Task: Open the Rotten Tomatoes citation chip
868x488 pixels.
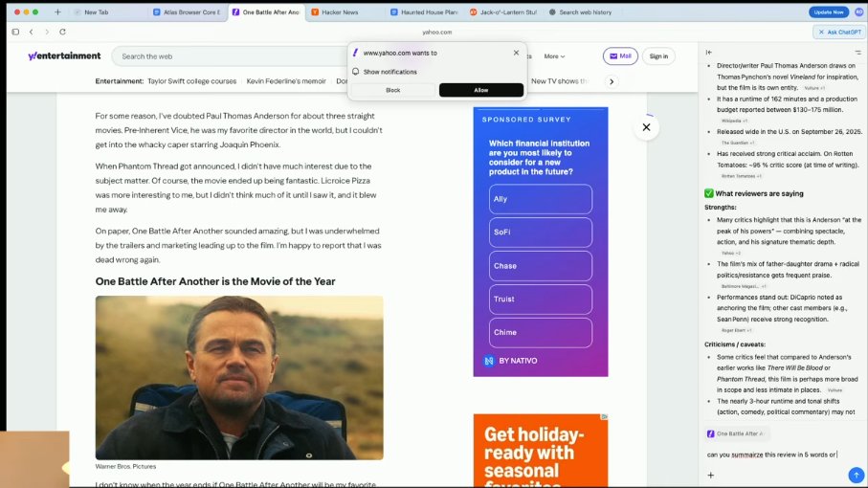Action: click(x=742, y=176)
